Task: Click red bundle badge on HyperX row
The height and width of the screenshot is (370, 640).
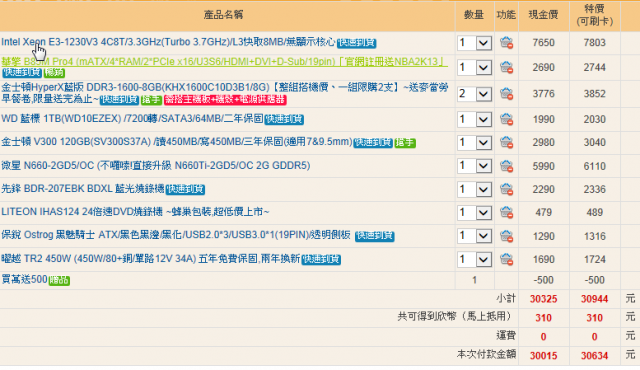Action: click(225, 100)
